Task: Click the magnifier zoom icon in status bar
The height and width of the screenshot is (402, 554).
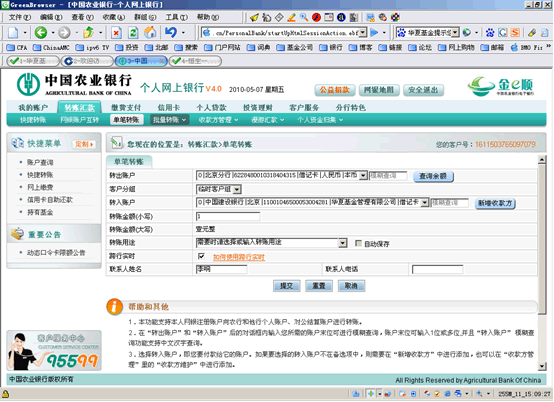Action: (479, 394)
